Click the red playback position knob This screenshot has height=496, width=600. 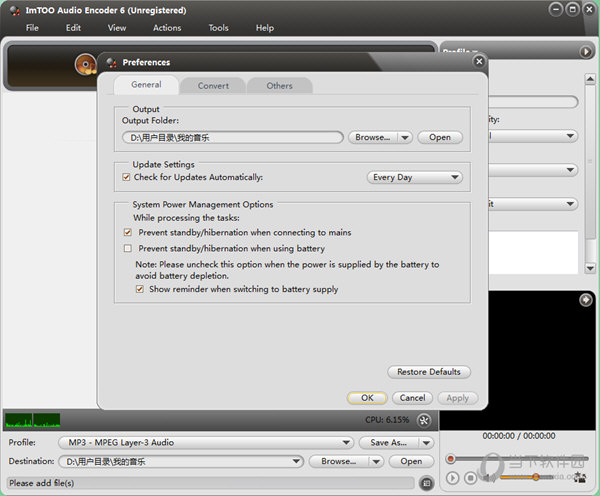(x=451, y=458)
